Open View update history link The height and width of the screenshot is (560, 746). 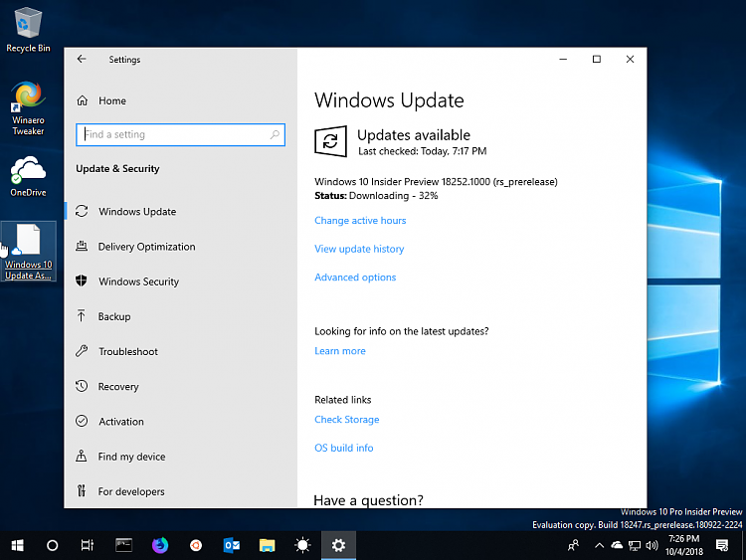(359, 250)
